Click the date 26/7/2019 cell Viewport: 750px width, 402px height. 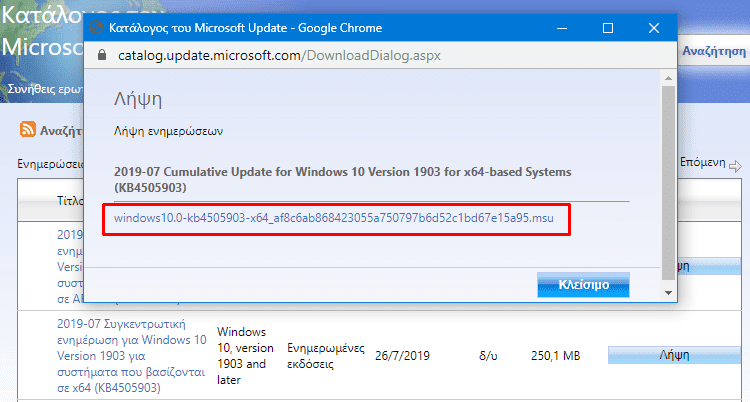402,356
